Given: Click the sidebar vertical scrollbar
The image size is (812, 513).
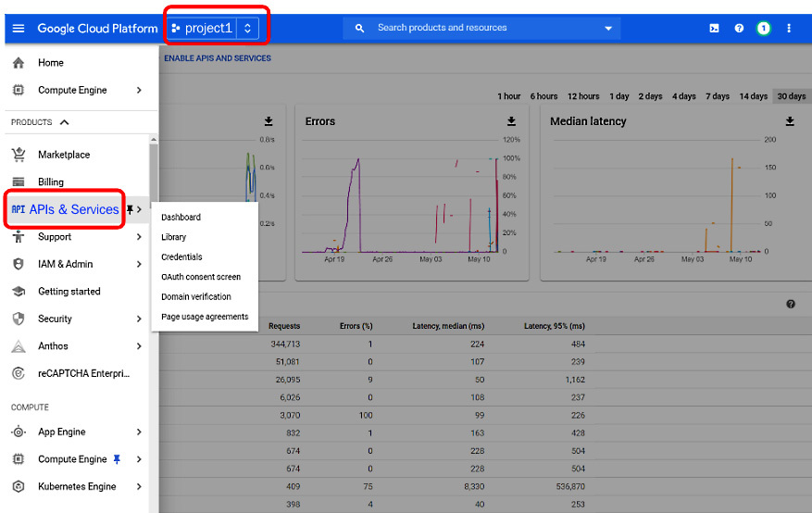Looking at the screenshot, I should pyautogui.click(x=154, y=176).
